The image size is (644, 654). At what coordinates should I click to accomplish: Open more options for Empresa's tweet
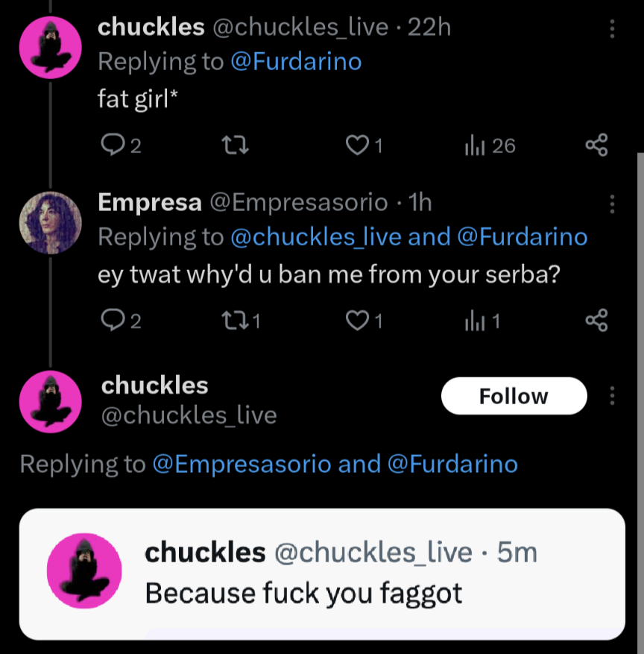(x=612, y=204)
